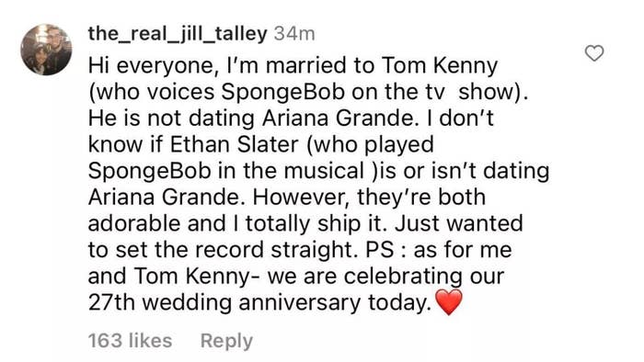Image resolution: width=644 pixels, height=362 pixels.
Task: Reply to the comment
Action: tap(226, 342)
